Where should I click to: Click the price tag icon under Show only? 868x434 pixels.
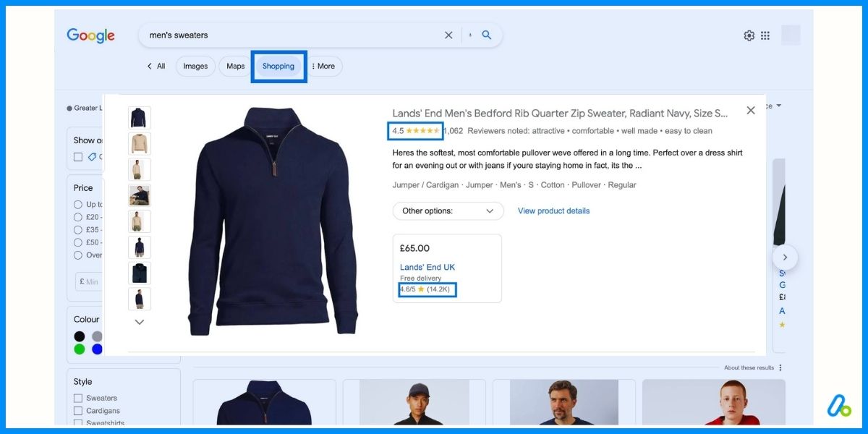(x=92, y=157)
